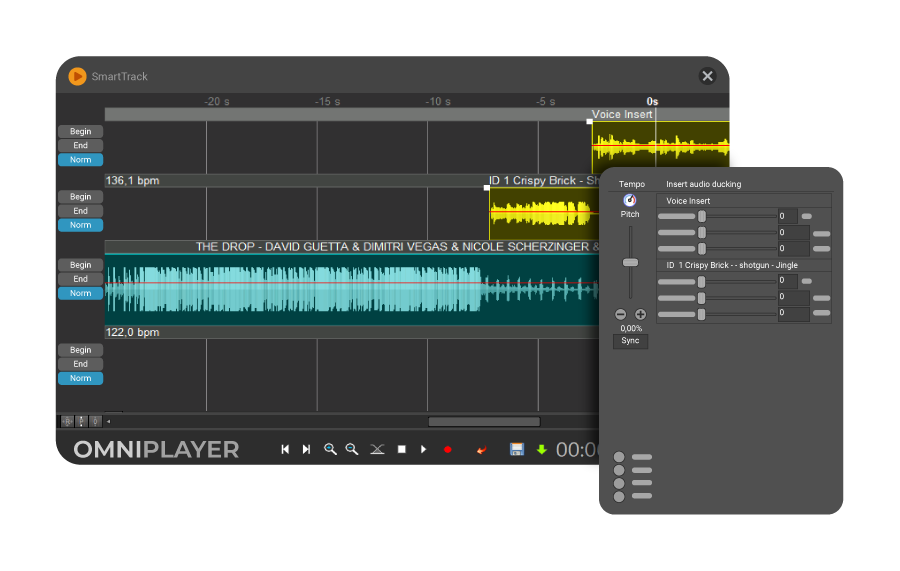Click Begin on the Voice Insert track
Image resolution: width=900 pixels, height=571 pixels.
80,131
